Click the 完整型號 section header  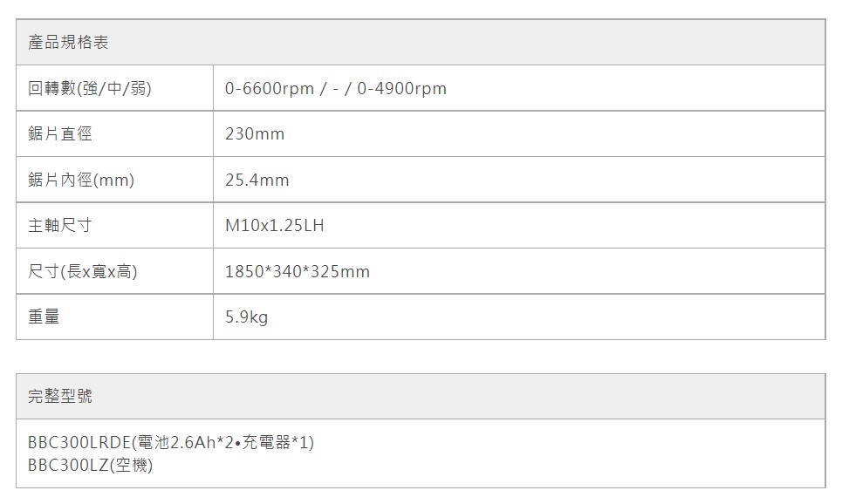point(59,397)
